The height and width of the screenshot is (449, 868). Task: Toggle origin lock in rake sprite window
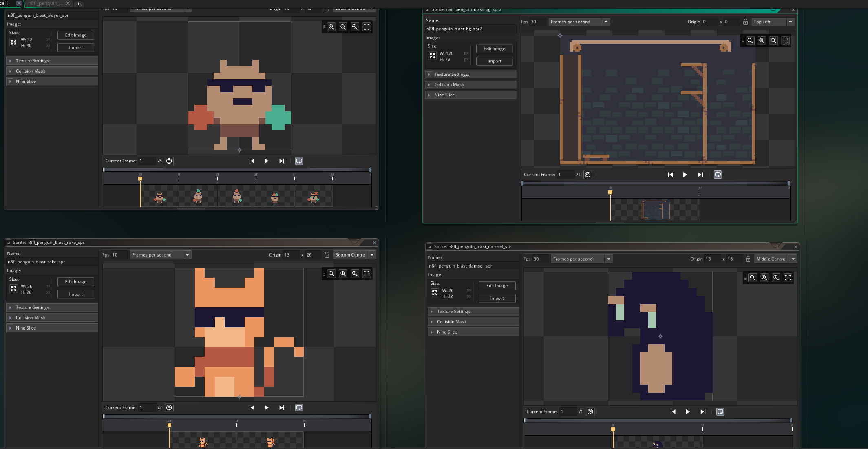(327, 255)
